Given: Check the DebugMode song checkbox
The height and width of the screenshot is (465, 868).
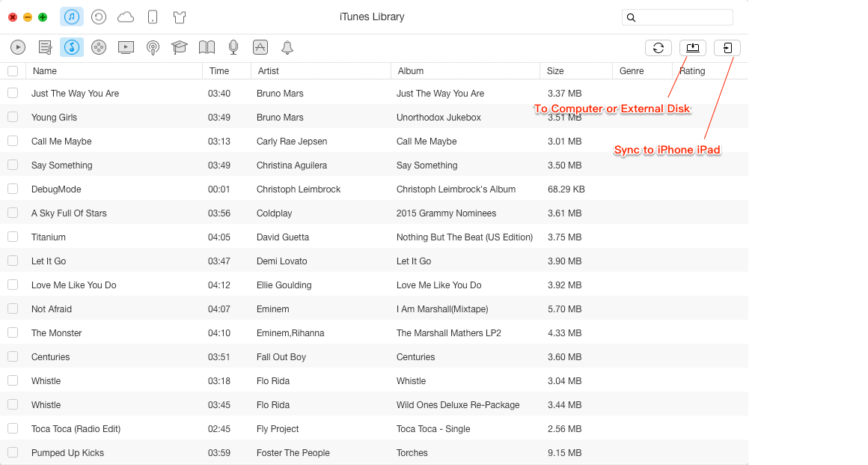Looking at the screenshot, I should 13,189.
